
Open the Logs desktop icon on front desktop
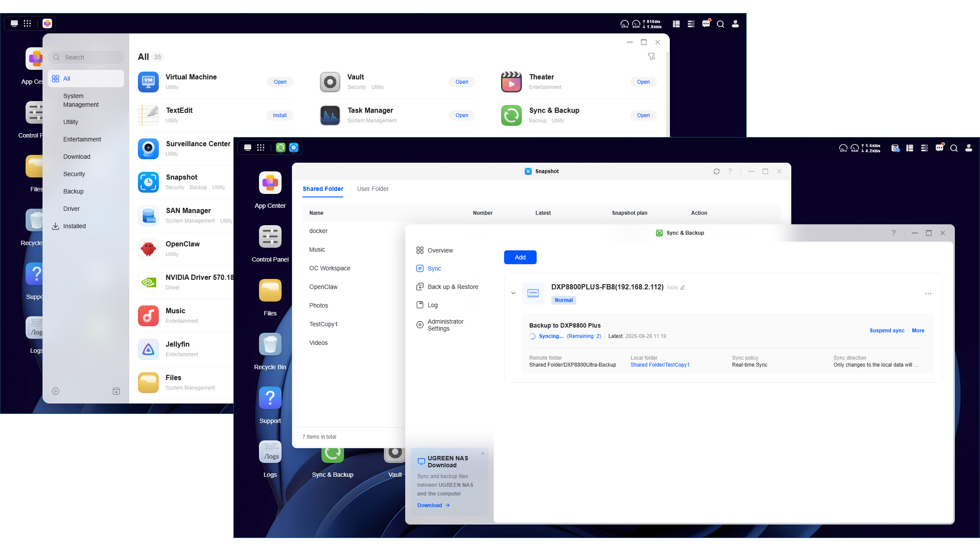click(270, 452)
